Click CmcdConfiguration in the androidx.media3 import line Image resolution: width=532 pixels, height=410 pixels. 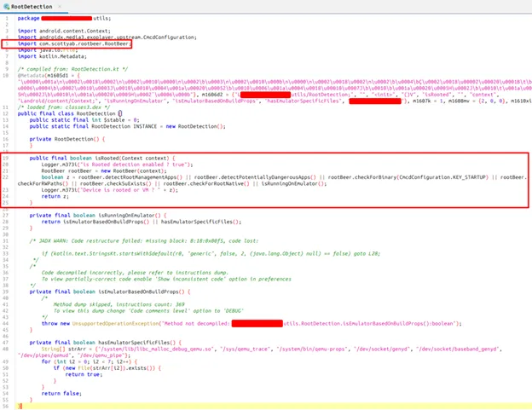[168, 38]
